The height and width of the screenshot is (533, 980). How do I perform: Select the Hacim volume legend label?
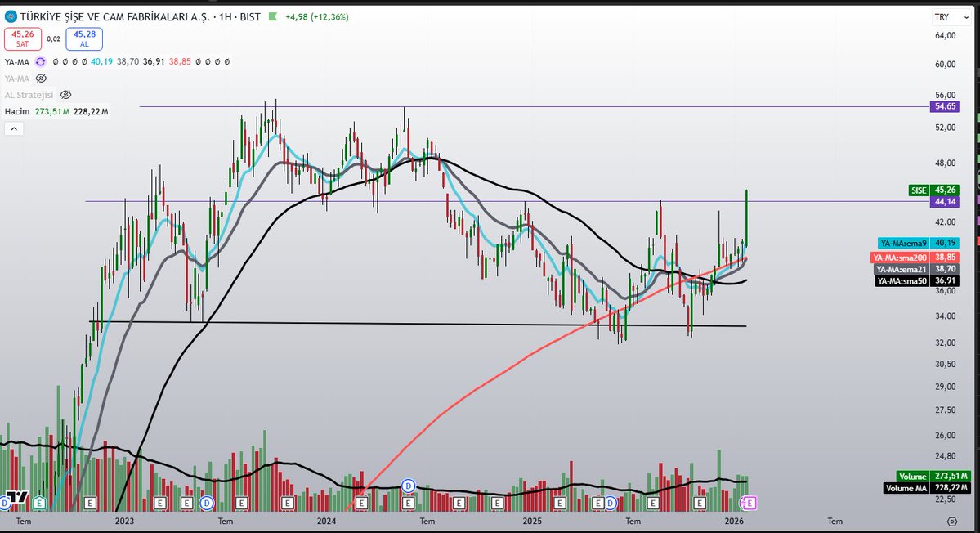click(17, 111)
